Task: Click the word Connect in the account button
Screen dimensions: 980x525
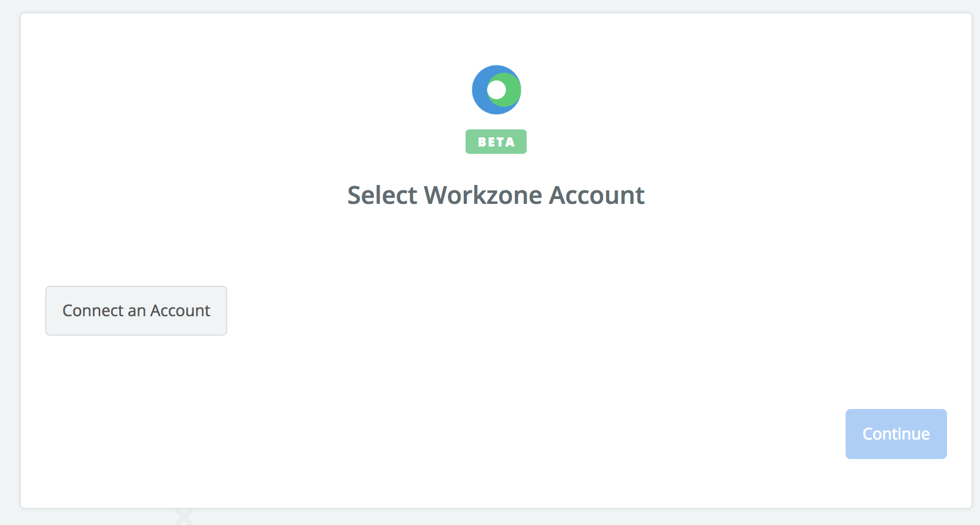Action: [93, 311]
